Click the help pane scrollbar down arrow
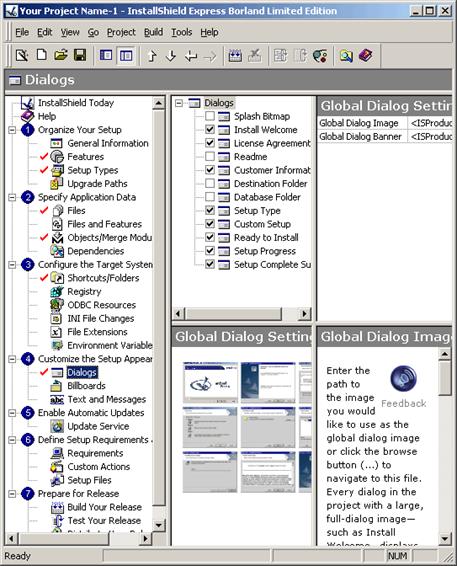 pos(445,539)
